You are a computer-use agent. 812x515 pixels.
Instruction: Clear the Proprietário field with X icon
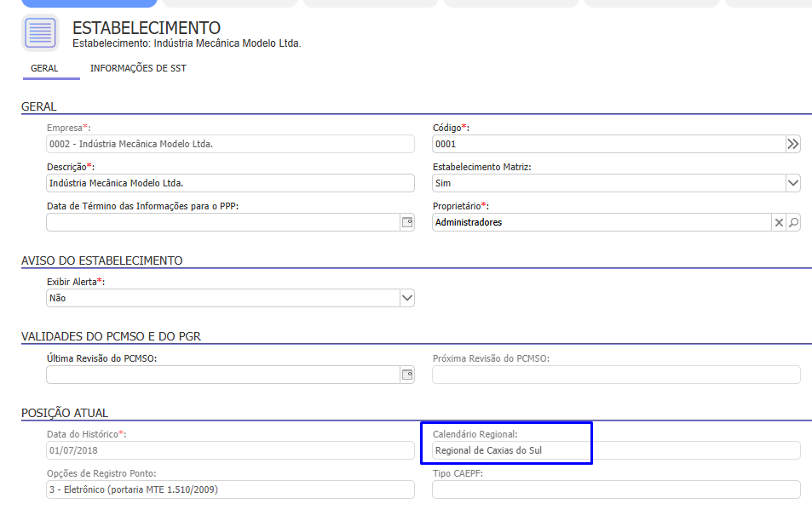[778, 222]
